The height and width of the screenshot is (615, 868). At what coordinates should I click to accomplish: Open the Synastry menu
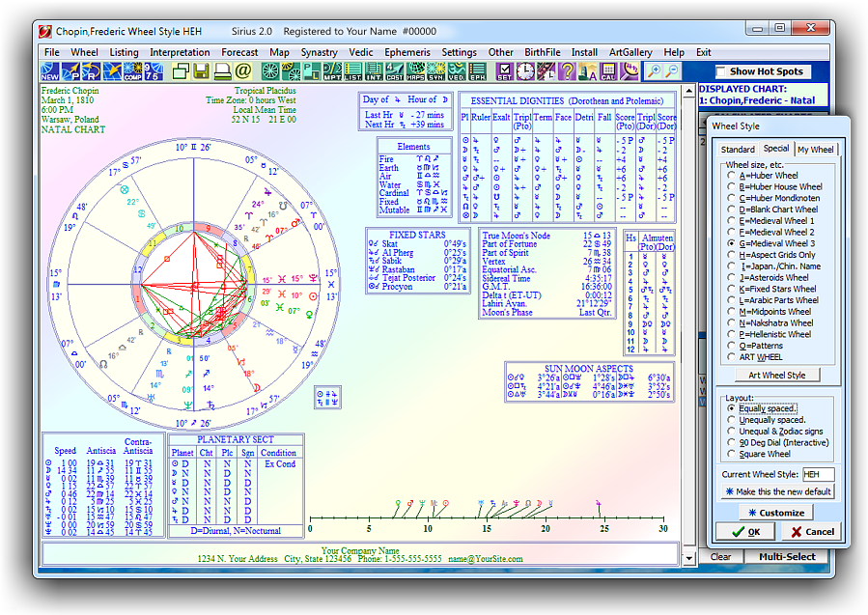click(319, 52)
